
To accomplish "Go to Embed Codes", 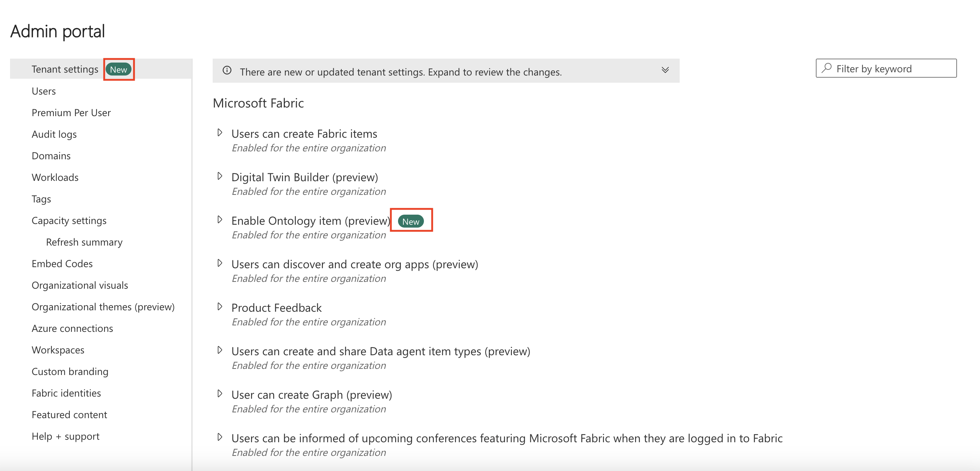I will point(62,264).
